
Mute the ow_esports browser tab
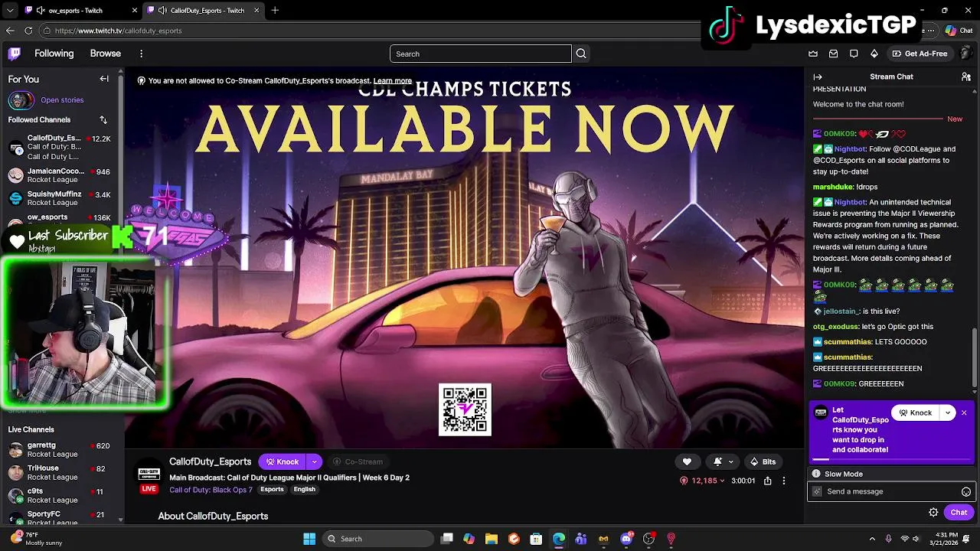[41, 11]
